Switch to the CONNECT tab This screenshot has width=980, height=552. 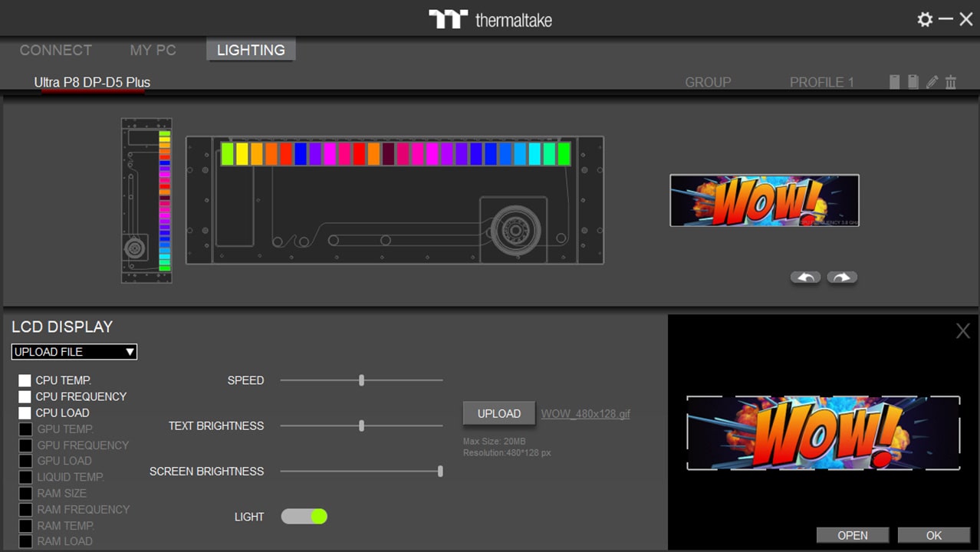56,50
